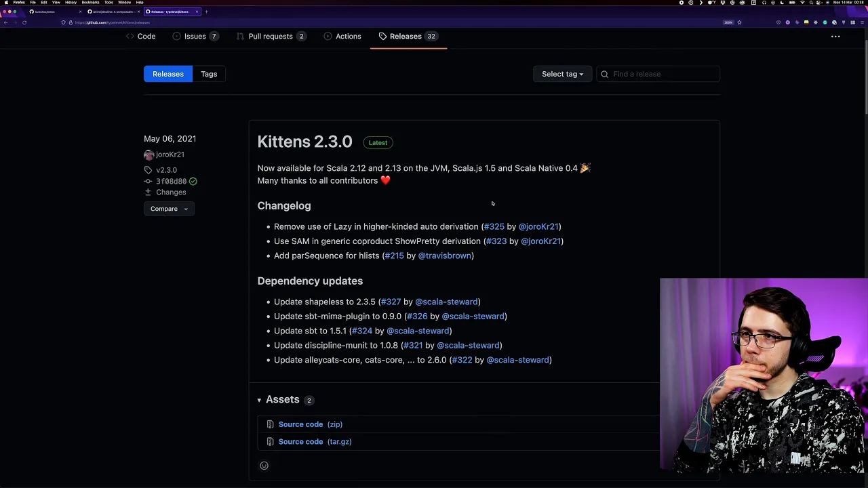Open a new browser tab
The width and height of the screenshot is (868, 488).
(x=206, y=12)
